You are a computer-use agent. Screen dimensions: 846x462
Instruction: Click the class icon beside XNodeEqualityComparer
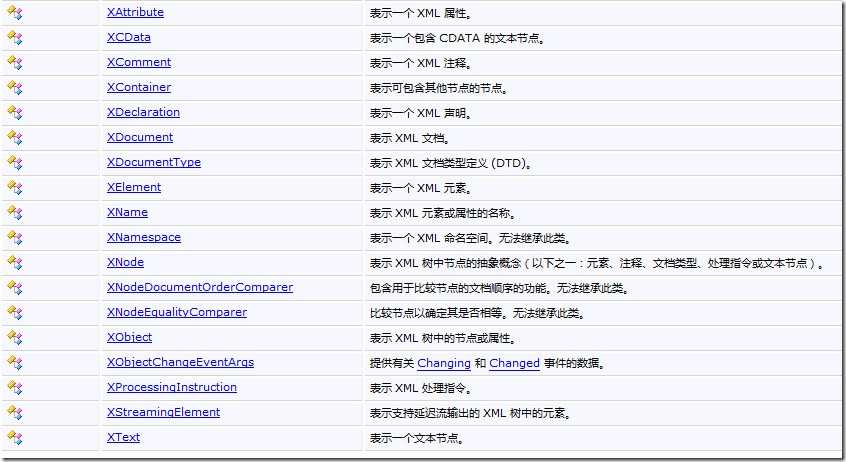coord(15,312)
